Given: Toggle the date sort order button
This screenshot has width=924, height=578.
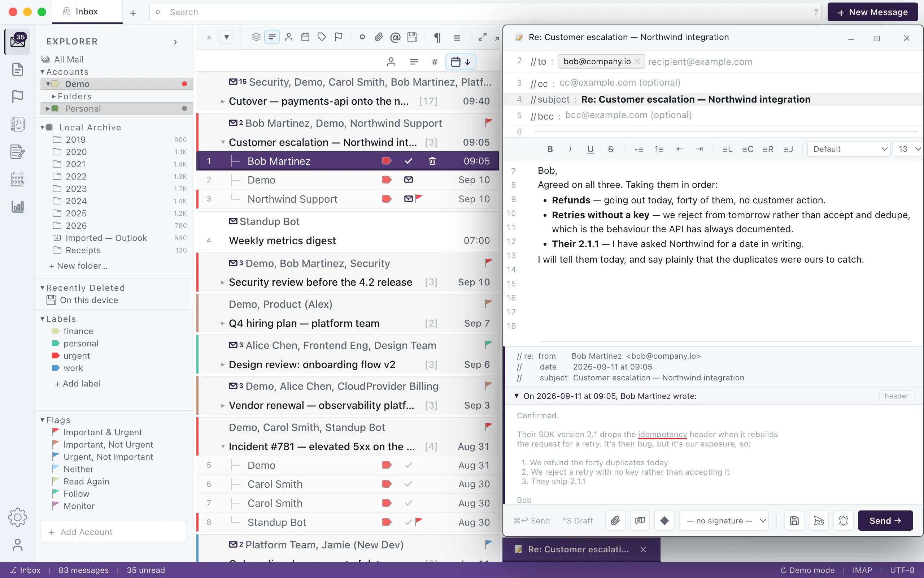Looking at the screenshot, I should coord(461,61).
